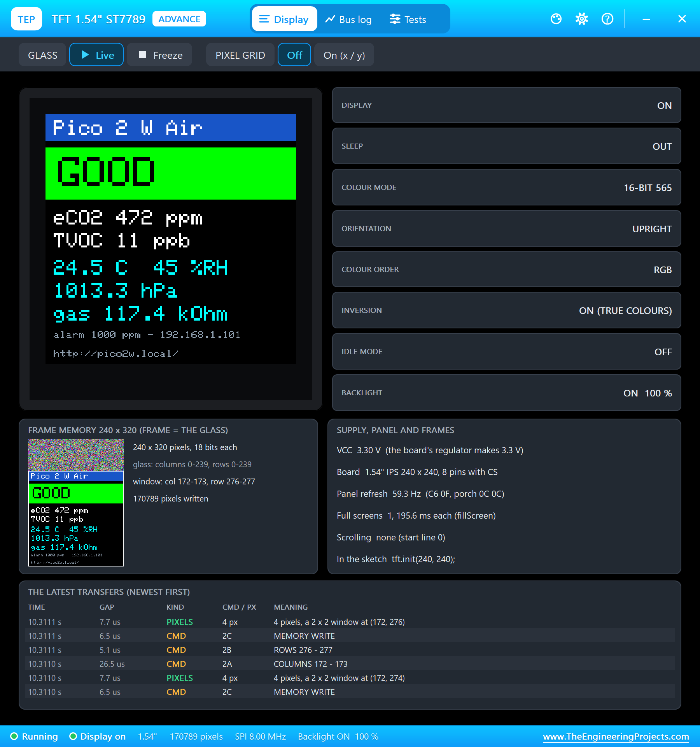This screenshot has width=700, height=747.
Task: Click the IDLE MODE OFF row
Action: click(506, 352)
